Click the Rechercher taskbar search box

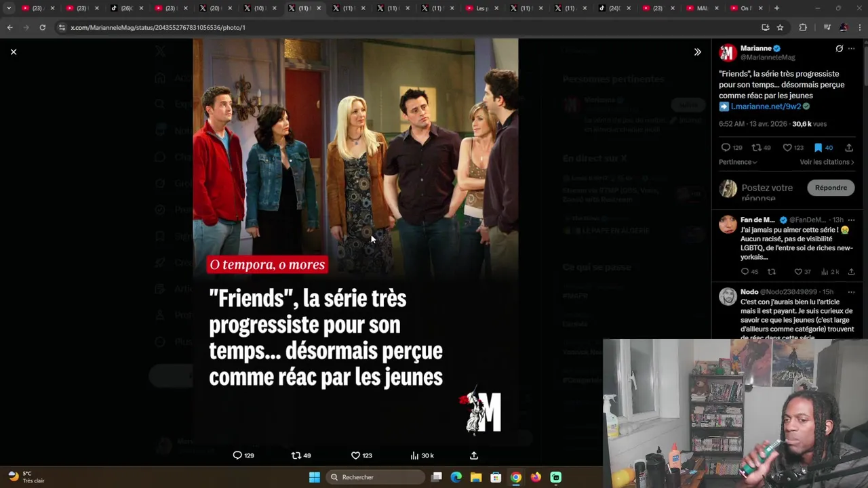pyautogui.click(x=375, y=477)
